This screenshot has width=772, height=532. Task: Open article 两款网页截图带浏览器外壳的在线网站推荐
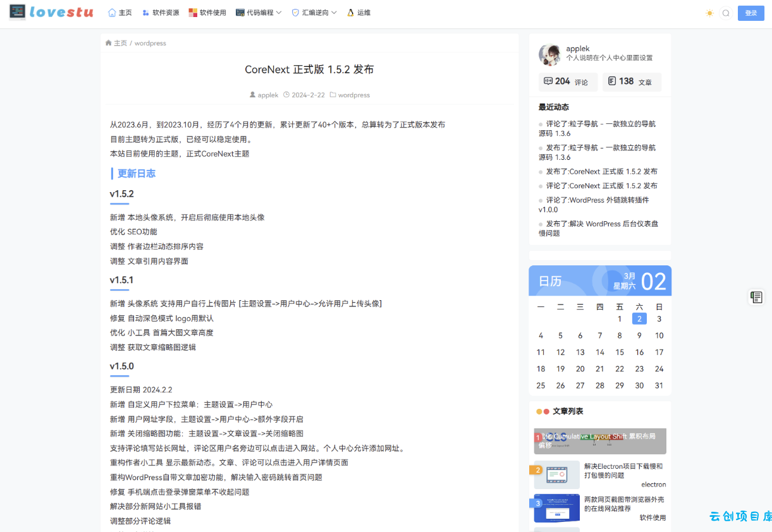(624, 504)
